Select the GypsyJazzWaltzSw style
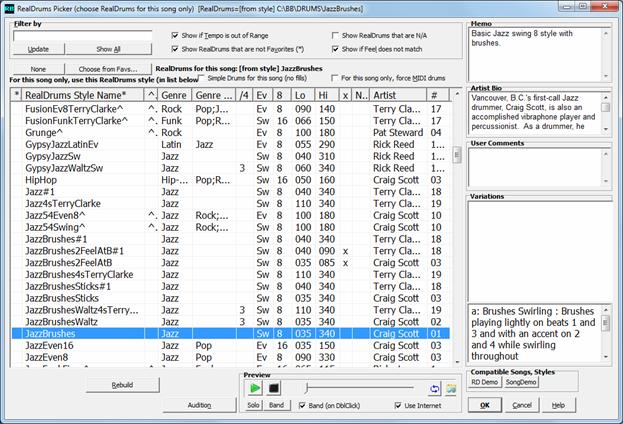 click(230, 168)
